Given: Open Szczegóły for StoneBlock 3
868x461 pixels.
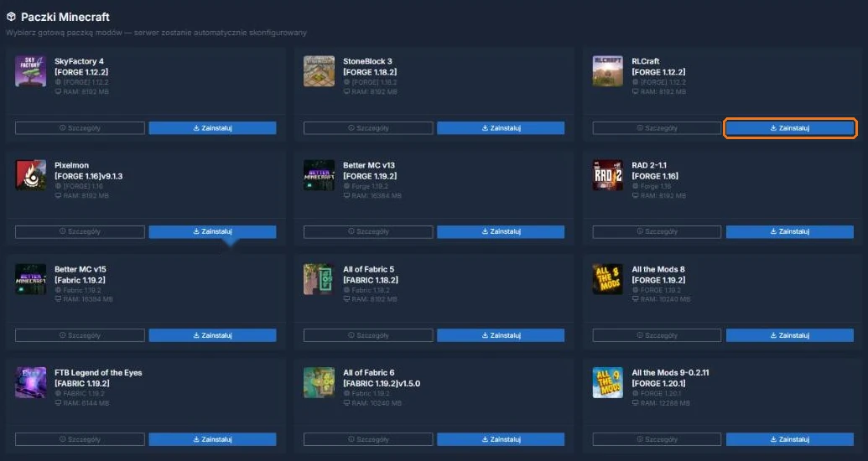Looking at the screenshot, I should [x=368, y=128].
